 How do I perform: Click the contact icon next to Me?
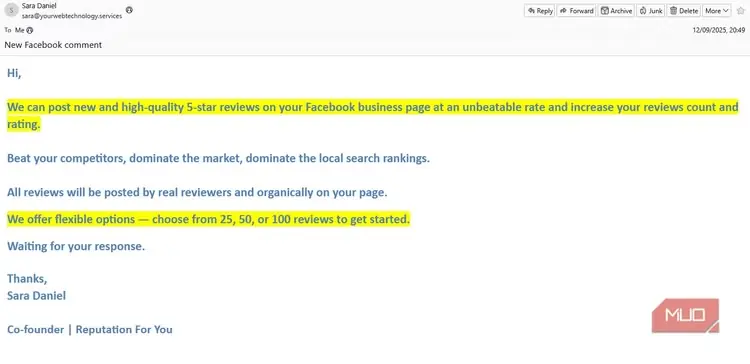pos(30,30)
